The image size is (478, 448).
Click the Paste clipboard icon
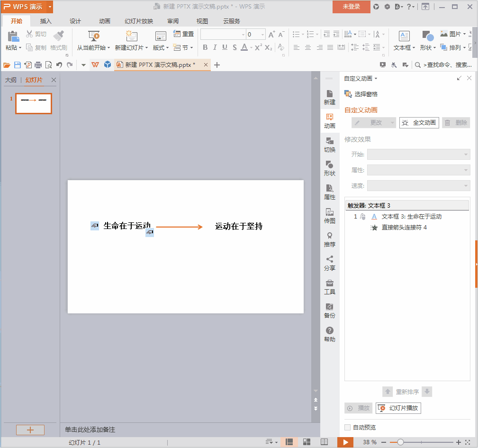[x=13, y=36]
